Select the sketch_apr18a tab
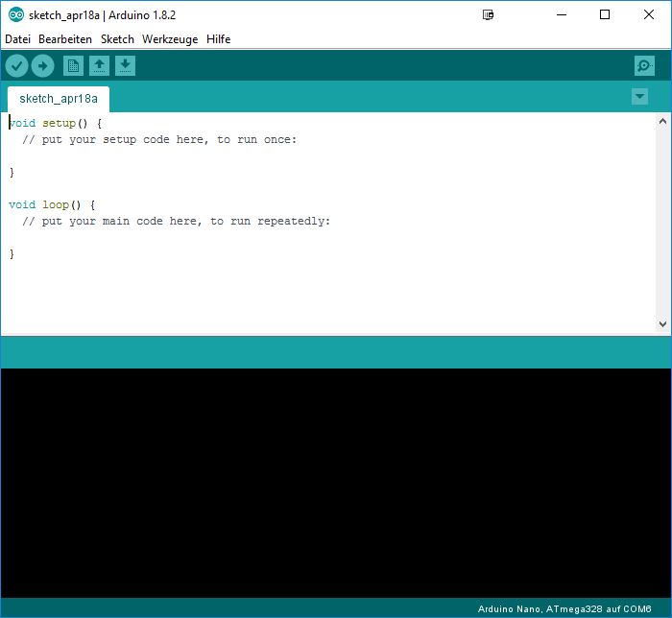This screenshot has height=618, width=672. click(59, 99)
